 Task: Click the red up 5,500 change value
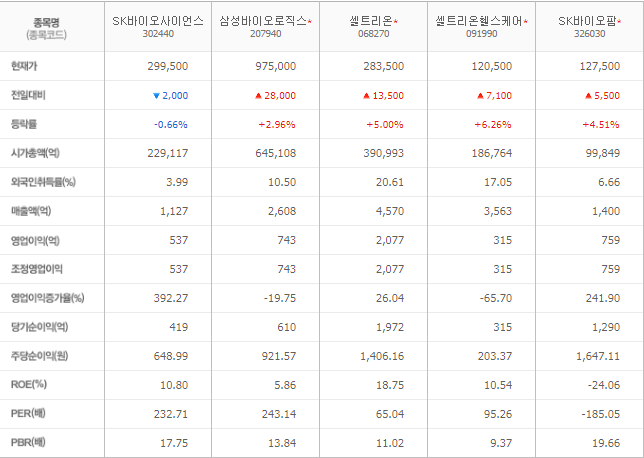[603, 96]
